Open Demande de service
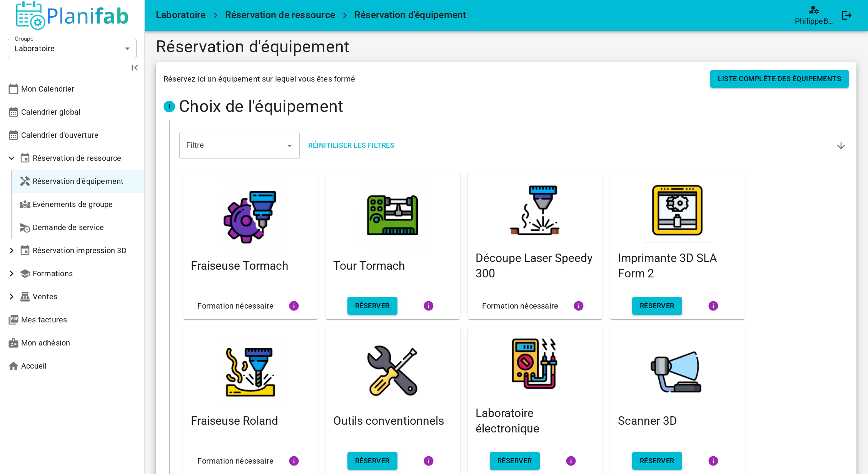 coord(68,227)
